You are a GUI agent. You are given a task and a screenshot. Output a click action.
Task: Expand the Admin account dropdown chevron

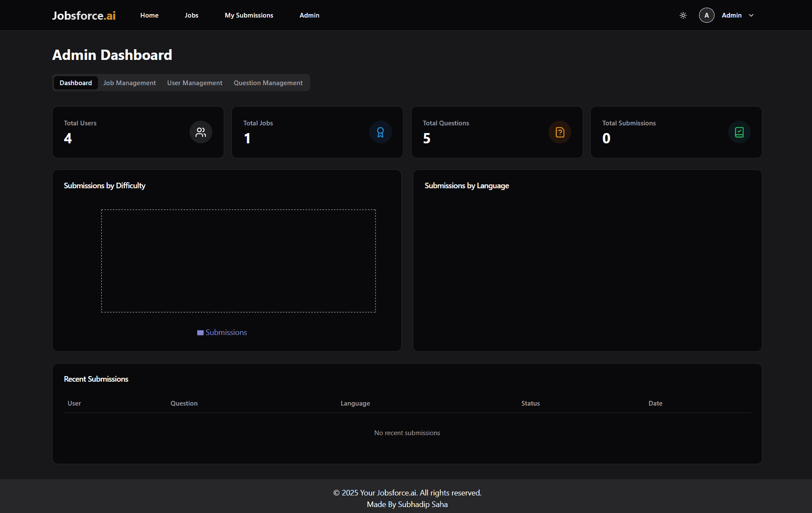coord(751,15)
